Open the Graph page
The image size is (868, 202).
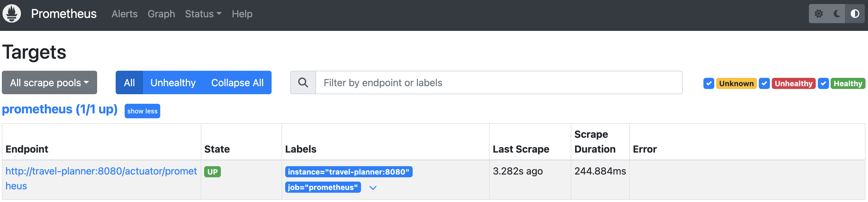click(x=161, y=14)
